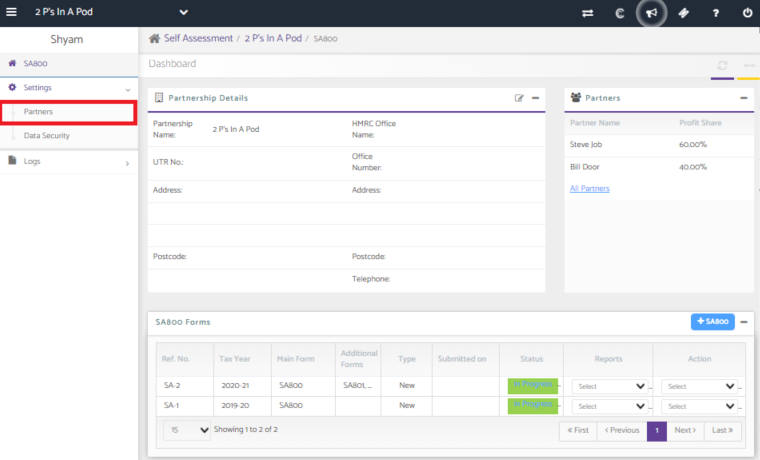The image size is (760, 460).
Task: Click the switch arrows icon in top bar
Action: click(587, 13)
